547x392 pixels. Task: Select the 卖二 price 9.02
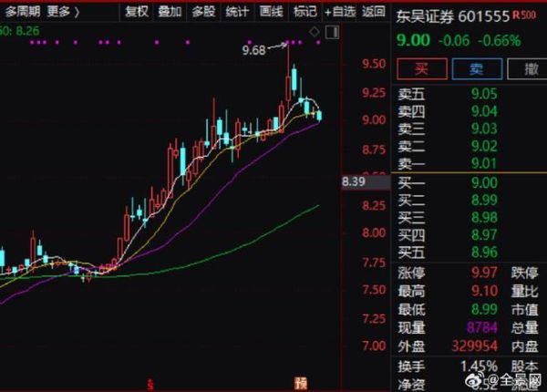484,146
